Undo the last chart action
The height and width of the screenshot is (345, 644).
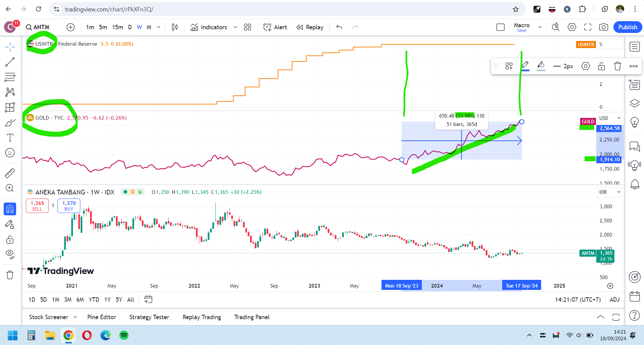[339, 27]
